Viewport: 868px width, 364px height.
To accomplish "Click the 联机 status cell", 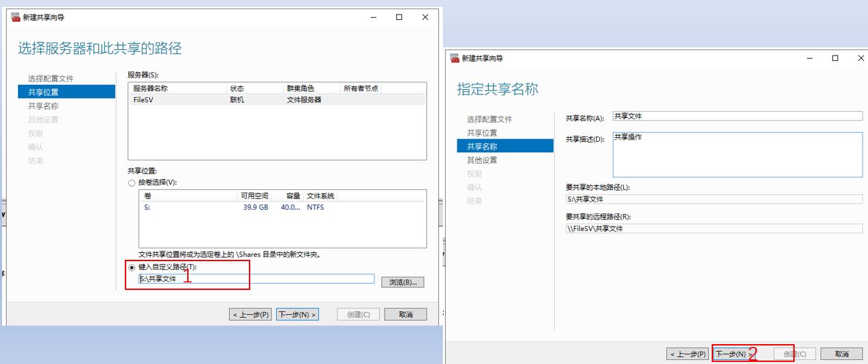I will [x=237, y=99].
